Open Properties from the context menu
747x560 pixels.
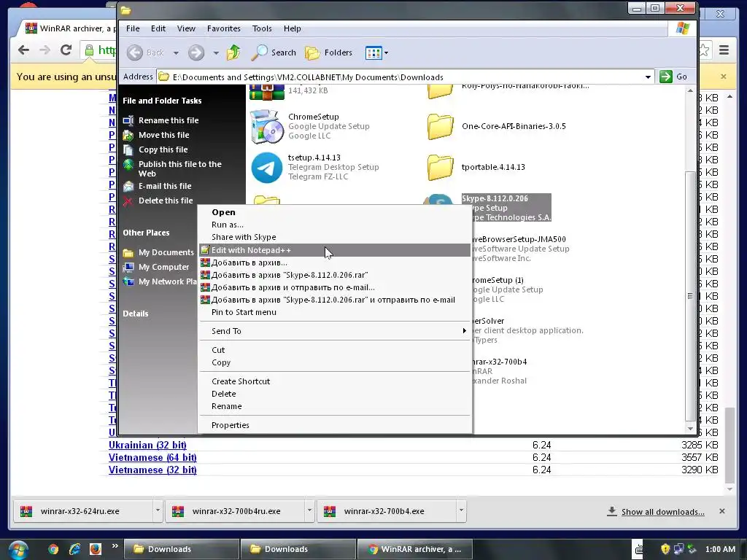pos(335,425)
